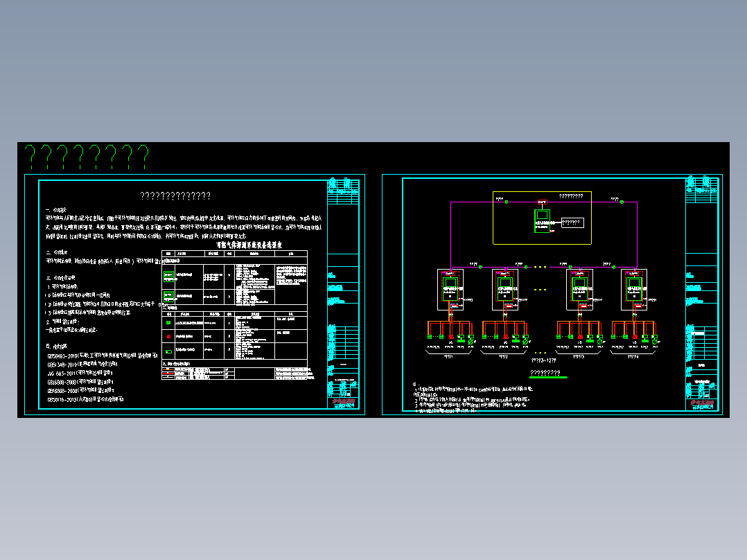Pick the green node left on top magenta line
Image resolution: width=747 pixels, height=560 pixels.
coord(507,202)
